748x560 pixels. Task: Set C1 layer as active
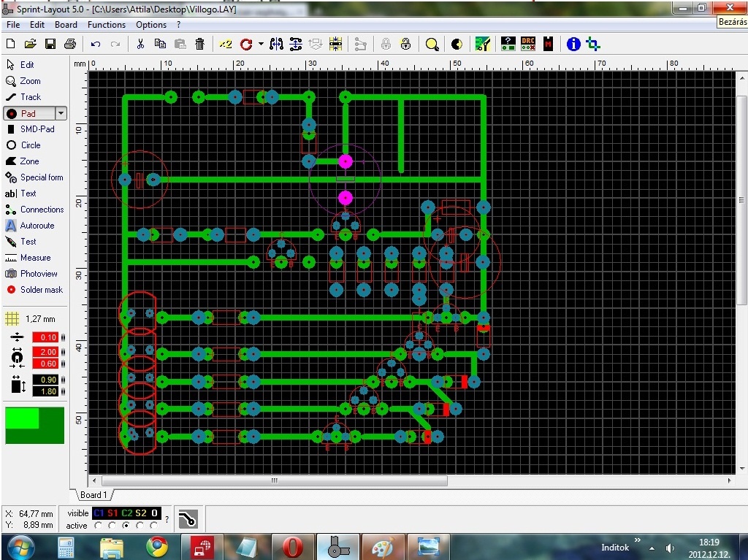tap(98, 526)
